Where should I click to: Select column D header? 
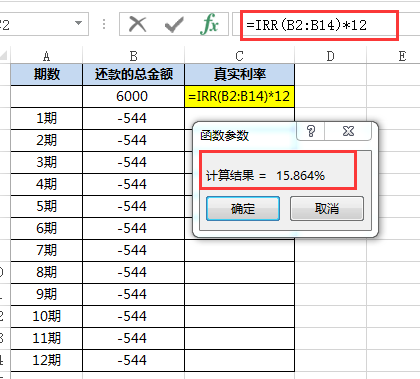330,56
